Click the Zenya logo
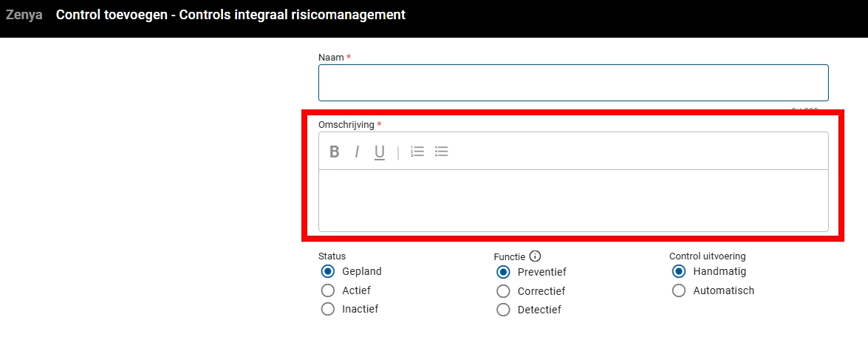 (x=24, y=15)
